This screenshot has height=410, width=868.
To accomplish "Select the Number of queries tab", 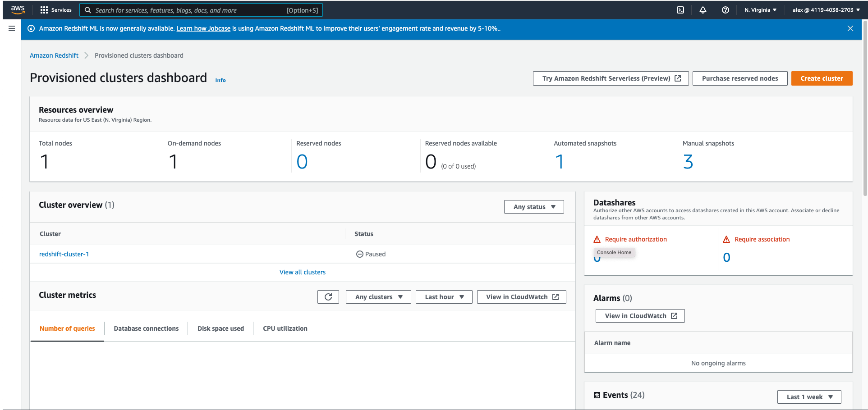I will 67,328.
